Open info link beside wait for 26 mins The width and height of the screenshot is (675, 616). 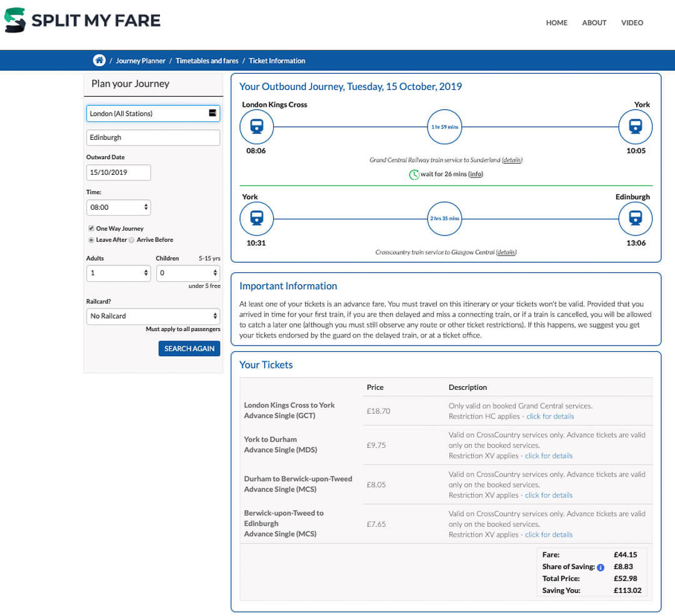[x=475, y=174]
